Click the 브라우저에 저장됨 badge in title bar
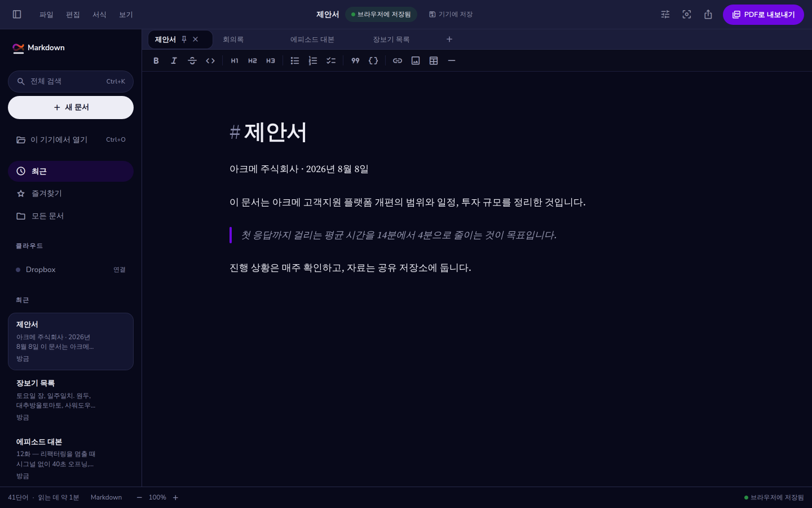 [x=381, y=14]
